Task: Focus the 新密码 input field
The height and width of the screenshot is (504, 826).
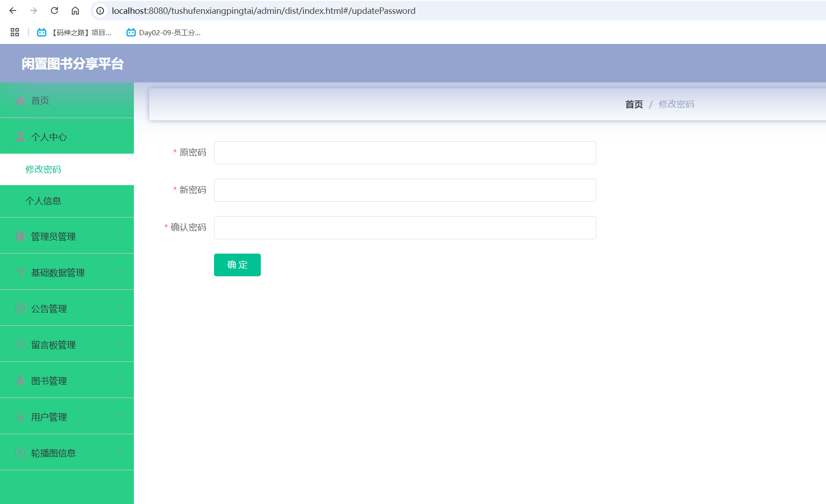Action: [405, 190]
